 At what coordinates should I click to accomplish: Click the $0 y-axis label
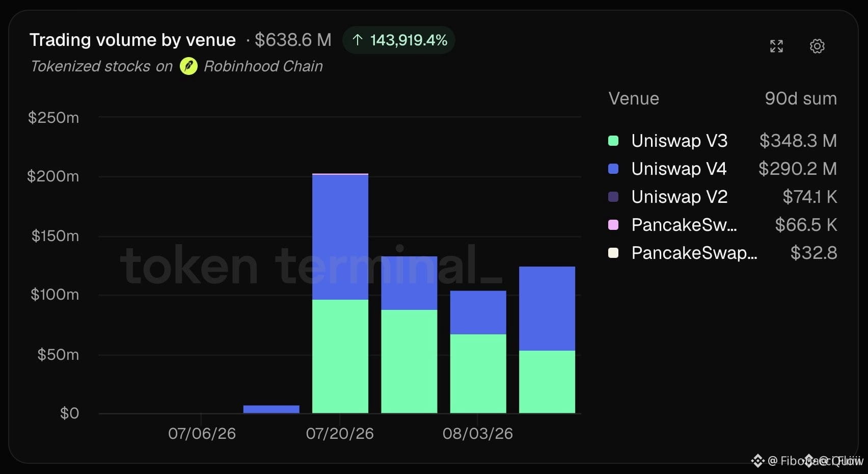(x=70, y=413)
